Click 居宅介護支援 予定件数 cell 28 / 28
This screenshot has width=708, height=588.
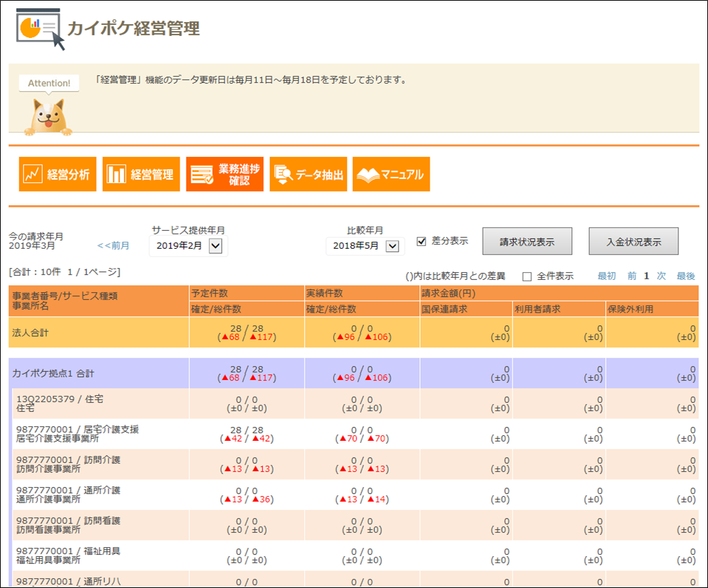coord(247,434)
